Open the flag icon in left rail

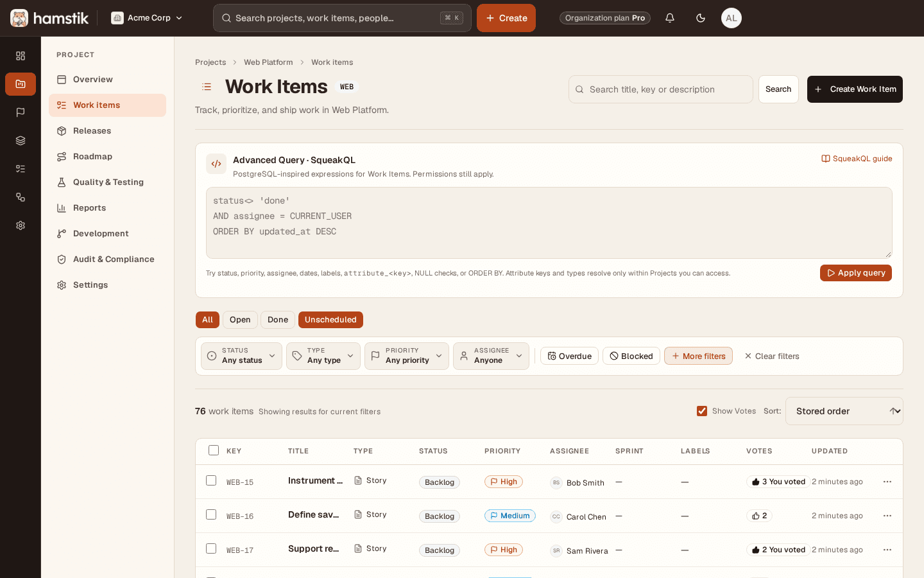[x=21, y=112]
